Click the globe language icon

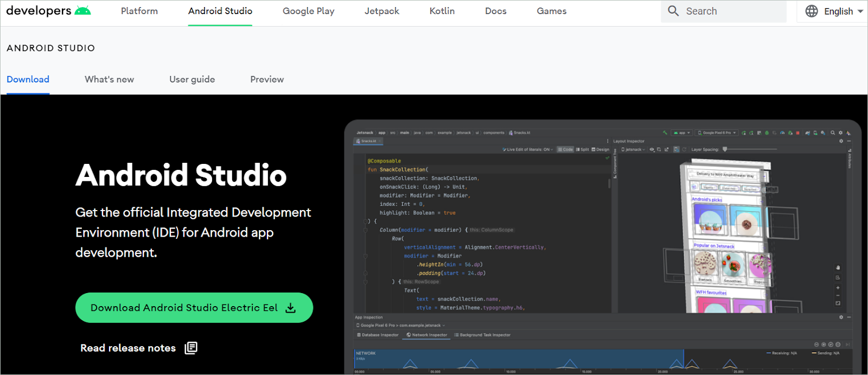pos(812,11)
